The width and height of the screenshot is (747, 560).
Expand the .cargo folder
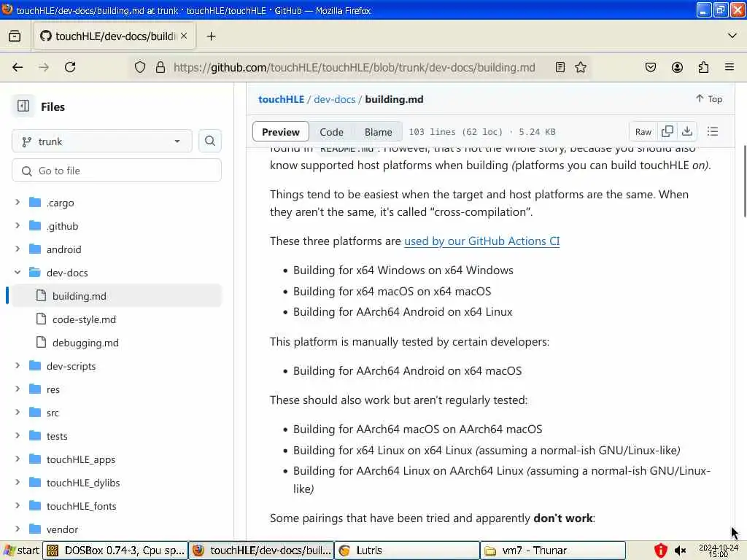(18, 203)
